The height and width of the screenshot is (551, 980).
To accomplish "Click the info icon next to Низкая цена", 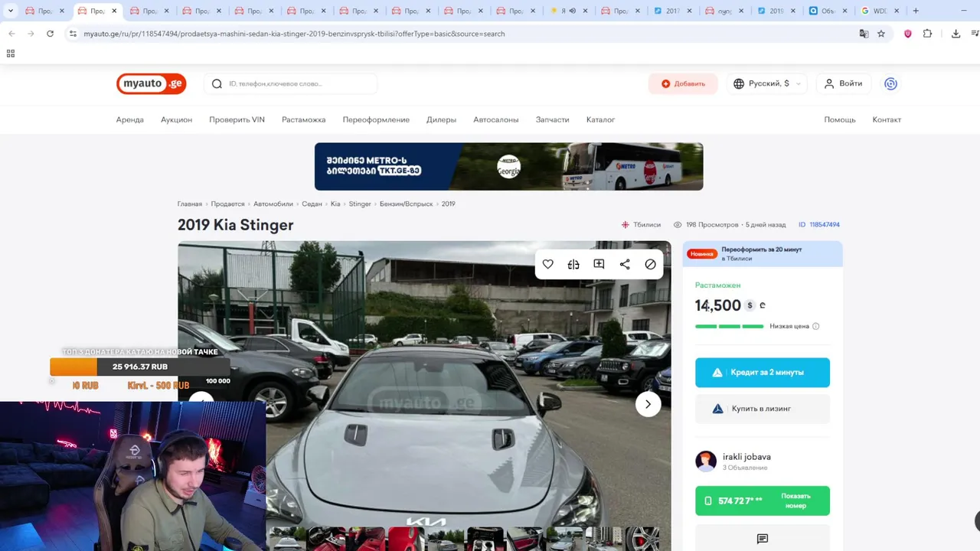I will point(815,326).
